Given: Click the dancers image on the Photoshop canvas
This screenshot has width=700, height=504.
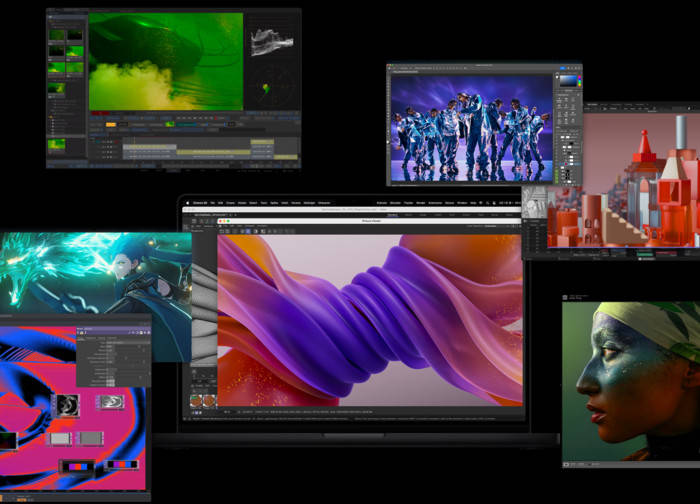Looking at the screenshot, I should click(470, 125).
